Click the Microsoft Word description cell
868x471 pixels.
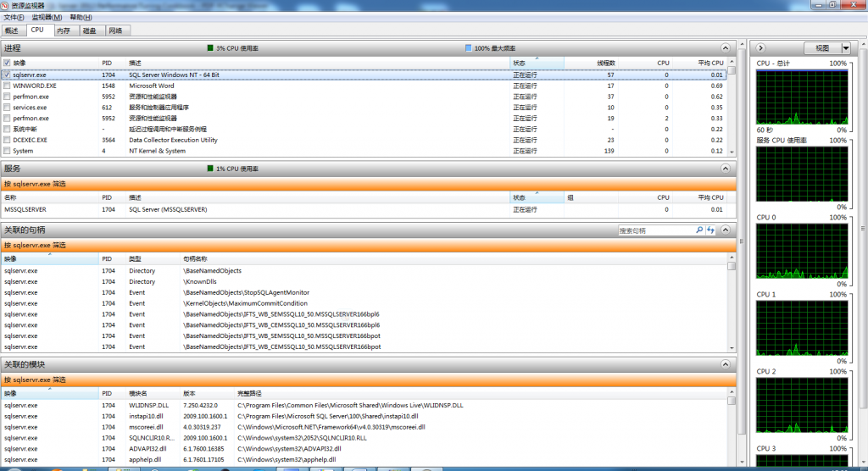click(x=152, y=86)
